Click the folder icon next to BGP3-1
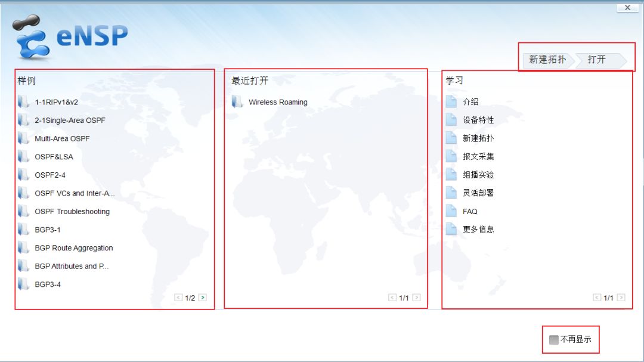The width and height of the screenshot is (644, 362). point(23,229)
